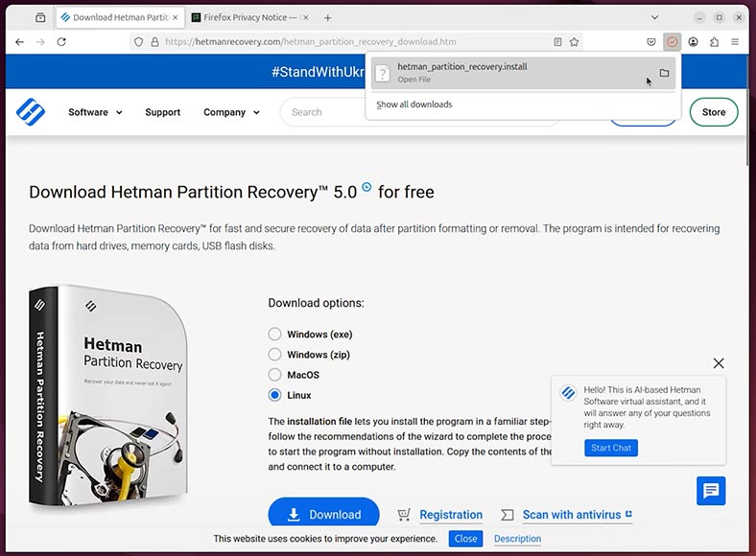Open the list all tabs chevron
This screenshot has width=756, height=556.
[654, 18]
